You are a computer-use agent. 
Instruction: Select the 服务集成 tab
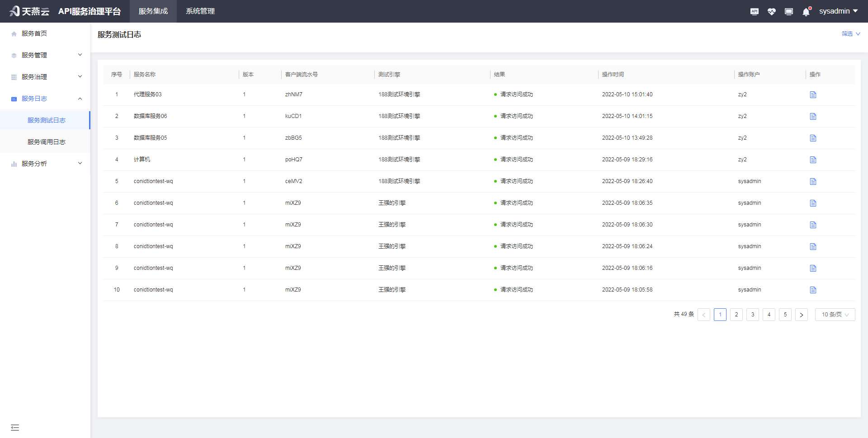153,11
